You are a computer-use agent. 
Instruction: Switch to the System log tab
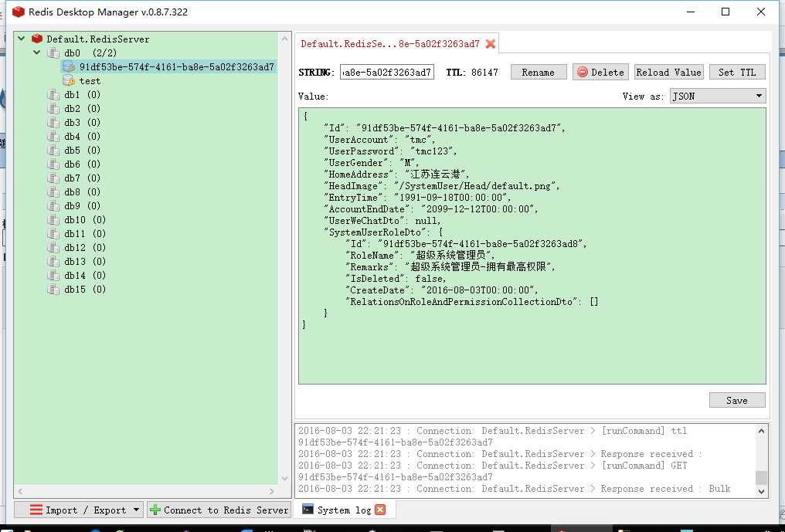(344, 510)
